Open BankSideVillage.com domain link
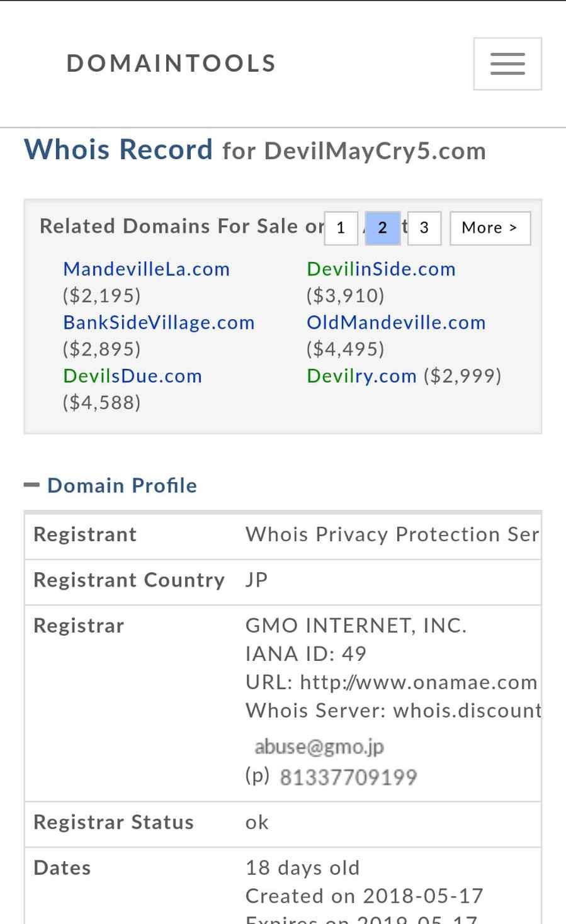Screen dimensions: 566x924 pos(159,322)
